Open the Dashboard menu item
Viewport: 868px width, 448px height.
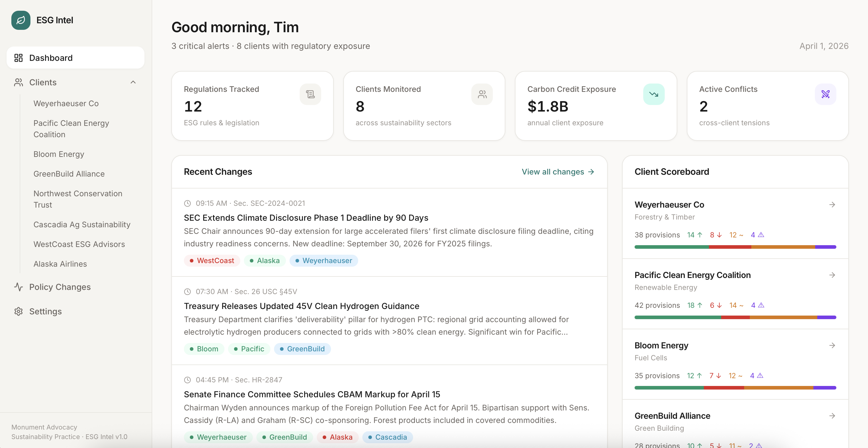pos(76,58)
